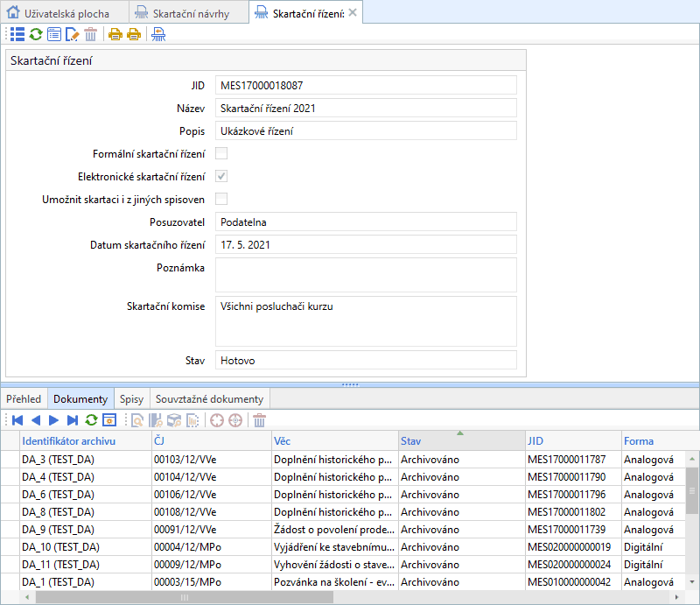This screenshot has height=605, width=700.
Task: Click into the Poznámka text field
Action: click(x=366, y=274)
